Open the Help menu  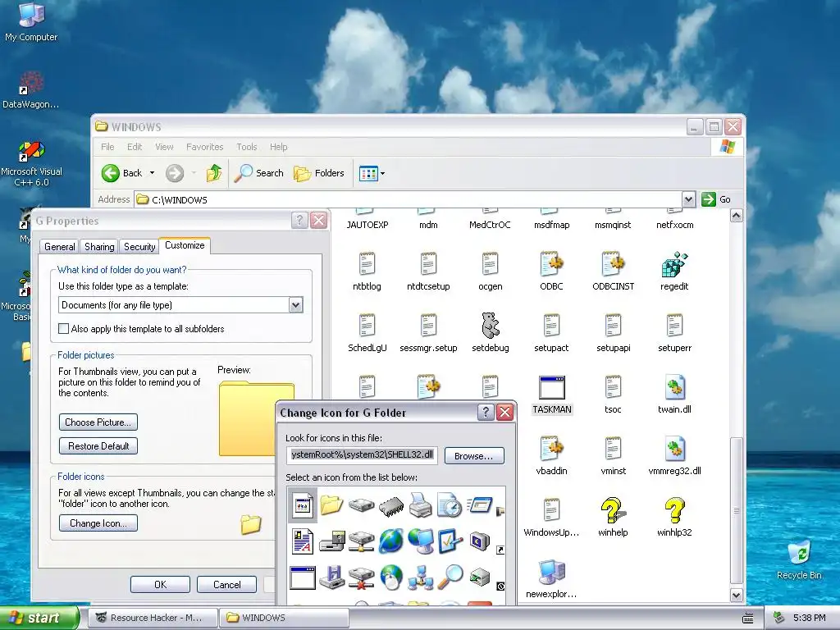278,147
